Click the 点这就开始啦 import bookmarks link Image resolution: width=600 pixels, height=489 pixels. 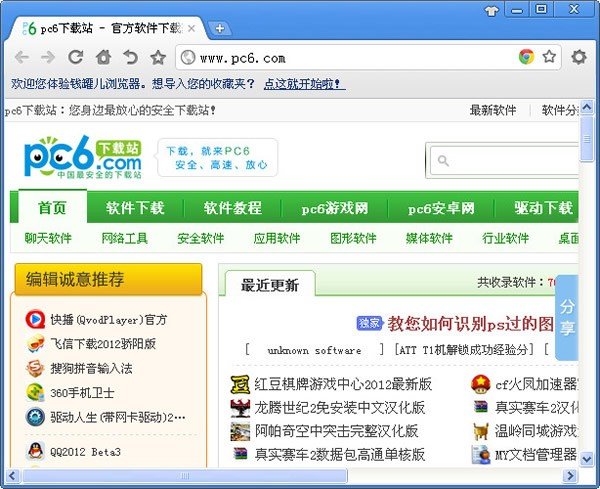[x=312, y=84]
